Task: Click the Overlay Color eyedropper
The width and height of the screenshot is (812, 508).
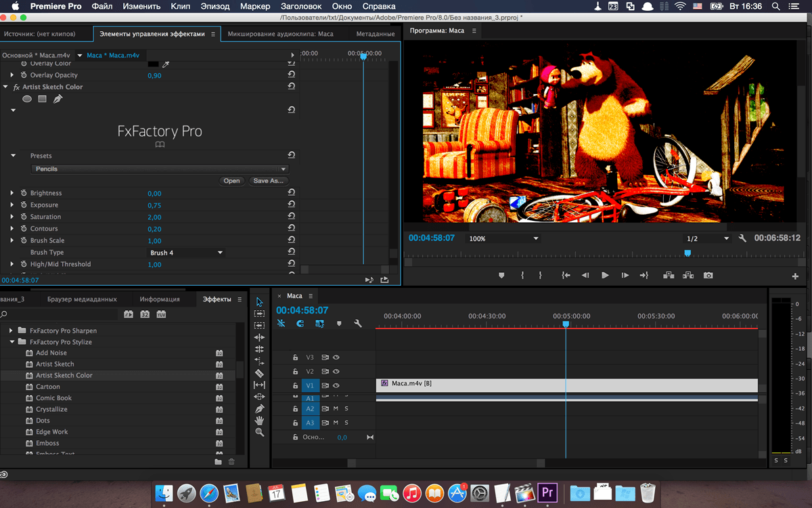Action: pyautogui.click(x=166, y=64)
